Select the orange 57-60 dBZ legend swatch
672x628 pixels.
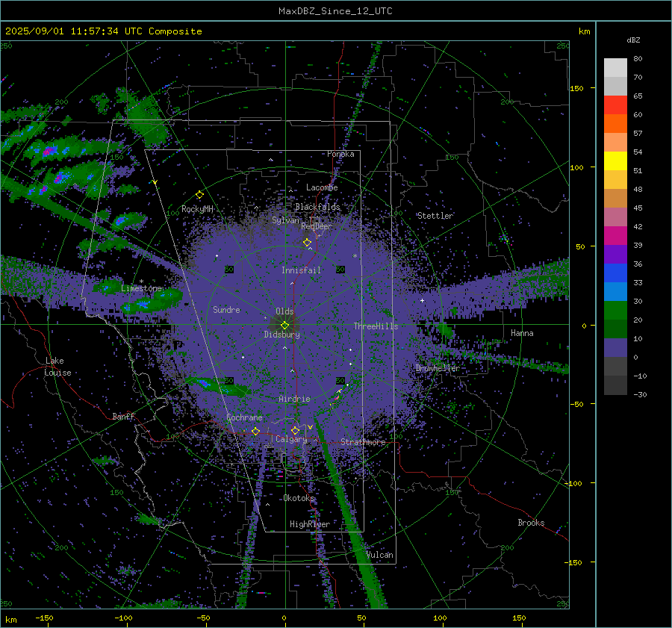click(x=615, y=124)
